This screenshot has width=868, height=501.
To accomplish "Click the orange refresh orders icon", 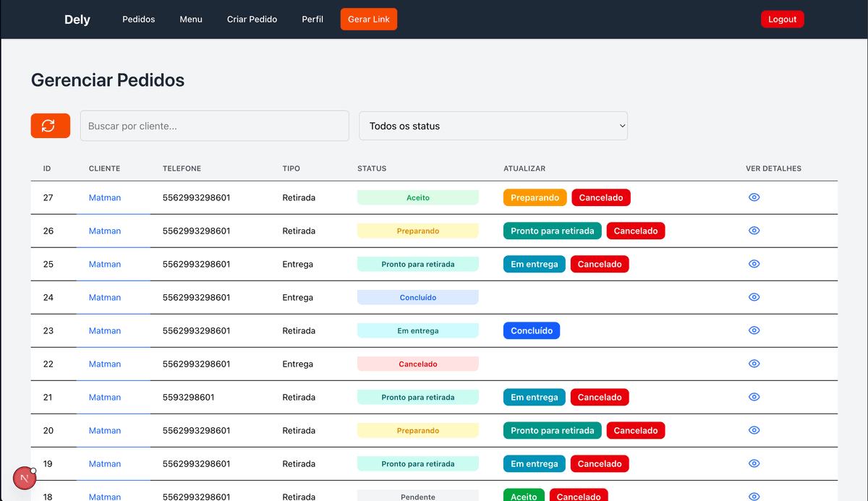I will click(50, 125).
